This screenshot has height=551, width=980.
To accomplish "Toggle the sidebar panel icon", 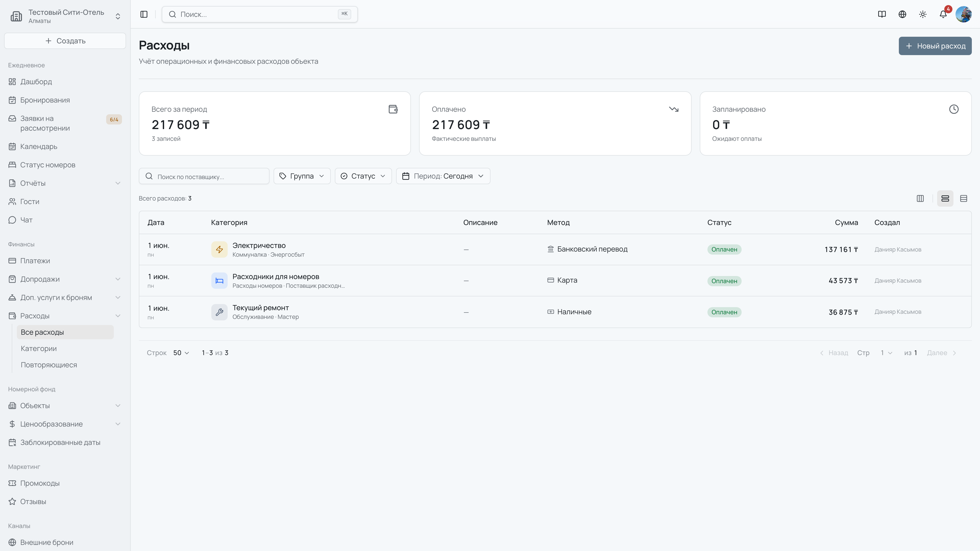I will [x=144, y=15].
